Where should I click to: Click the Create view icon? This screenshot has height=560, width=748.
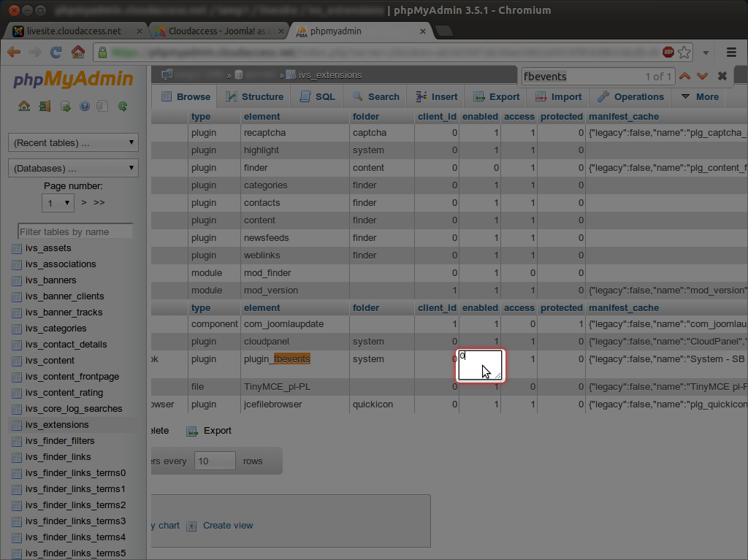(x=191, y=526)
